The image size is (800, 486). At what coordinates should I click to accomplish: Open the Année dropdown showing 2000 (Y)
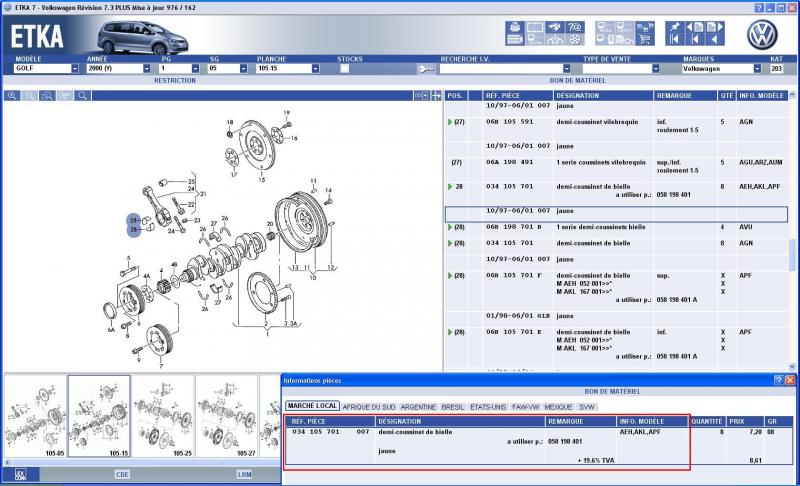click(x=147, y=68)
